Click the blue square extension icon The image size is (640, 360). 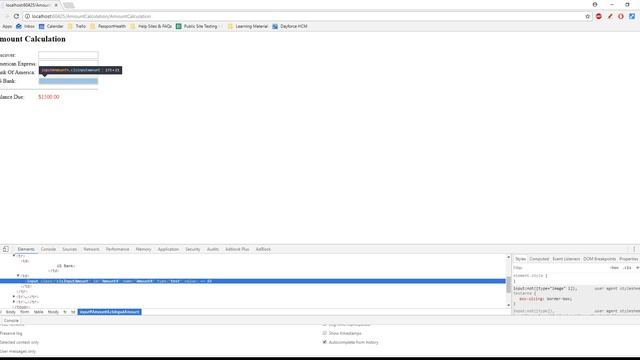click(632, 16)
